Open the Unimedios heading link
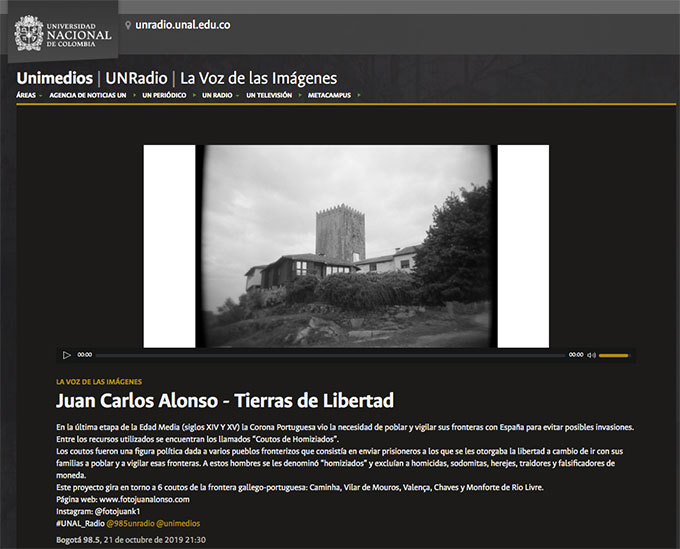The height and width of the screenshot is (549, 680). 55,78
